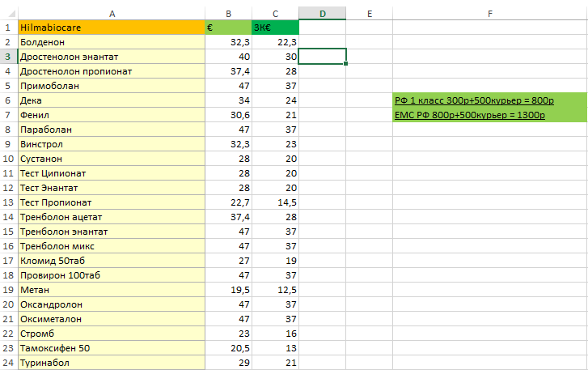
Task: Select the Тест Ципионат cell
Action: (112, 173)
